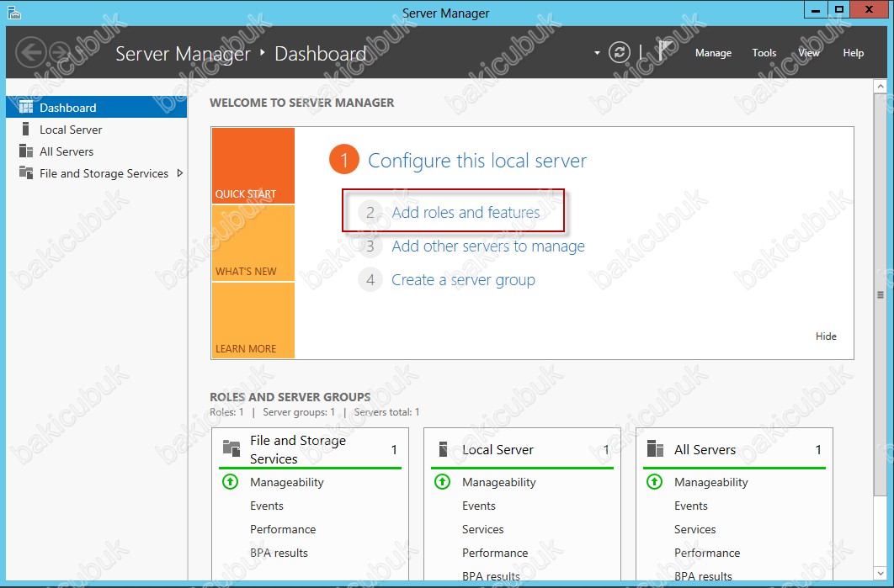The height and width of the screenshot is (588, 894).
Task: Click Performance in File and Storage tile
Action: click(283, 529)
